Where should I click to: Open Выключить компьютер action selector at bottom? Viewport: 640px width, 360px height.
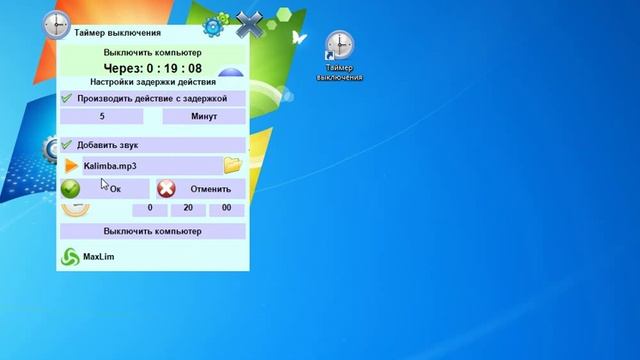153,231
